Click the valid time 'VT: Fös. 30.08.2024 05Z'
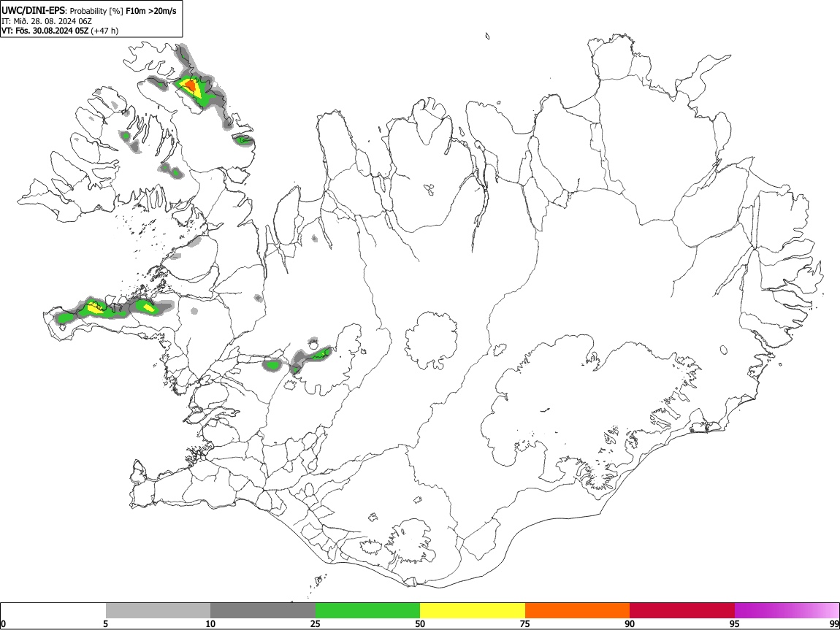This screenshot has width=840, height=630. tap(45, 31)
